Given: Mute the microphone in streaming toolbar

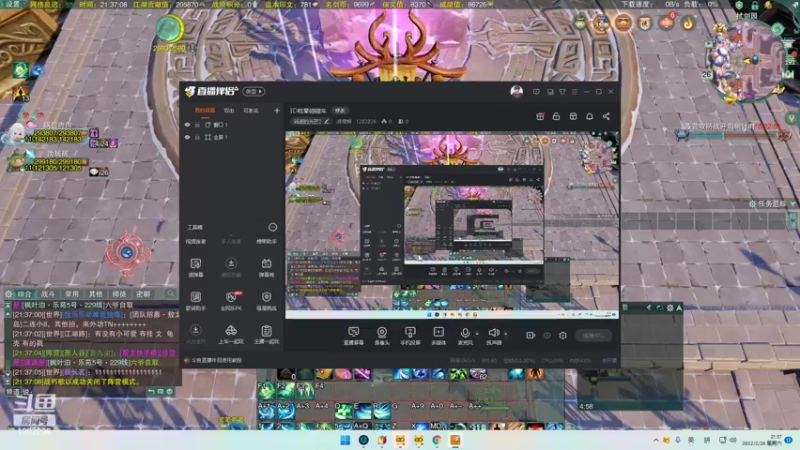Looking at the screenshot, I should [x=465, y=333].
